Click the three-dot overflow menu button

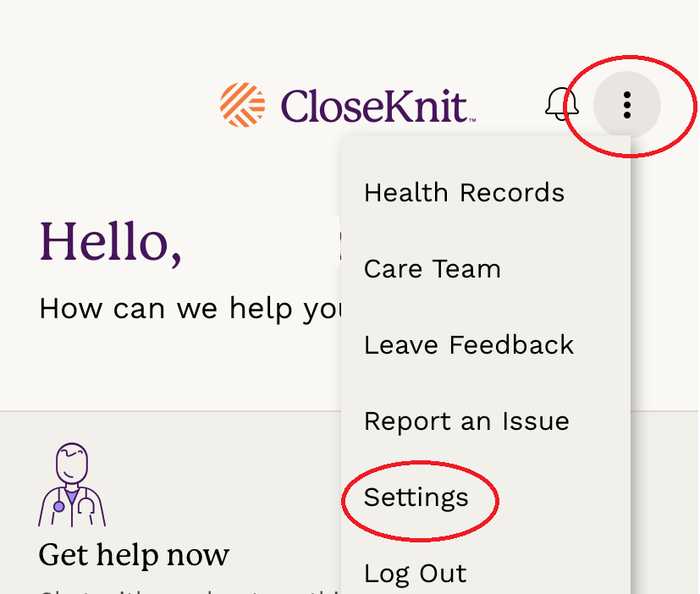(627, 105)
